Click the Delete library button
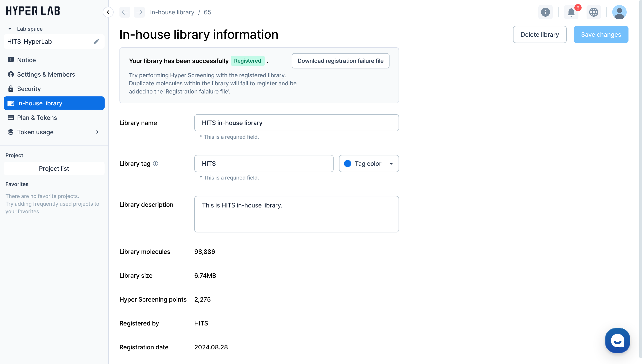This screenshot has height=364, width=642. 539,34
